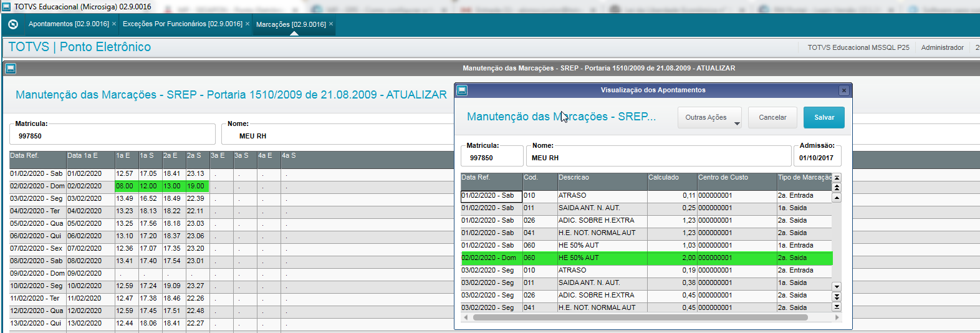
Task: Click Administrador in the header
Action: 943,47
